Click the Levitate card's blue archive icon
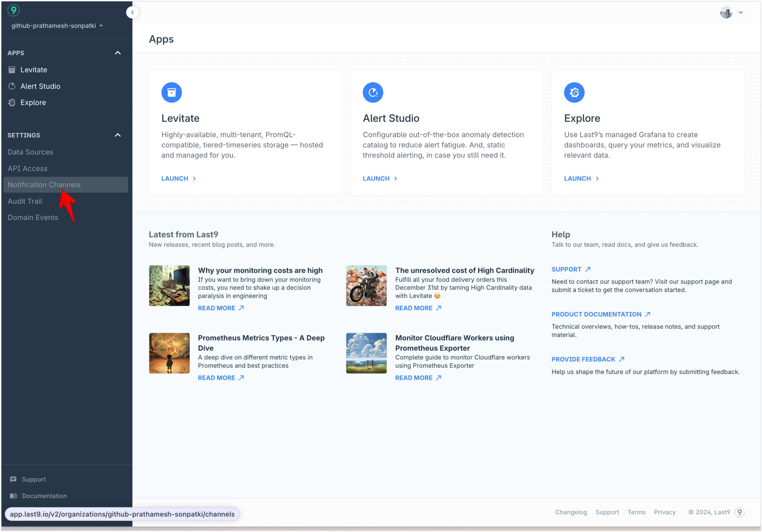Screen dimensions: 762x532 coord(172,92)
